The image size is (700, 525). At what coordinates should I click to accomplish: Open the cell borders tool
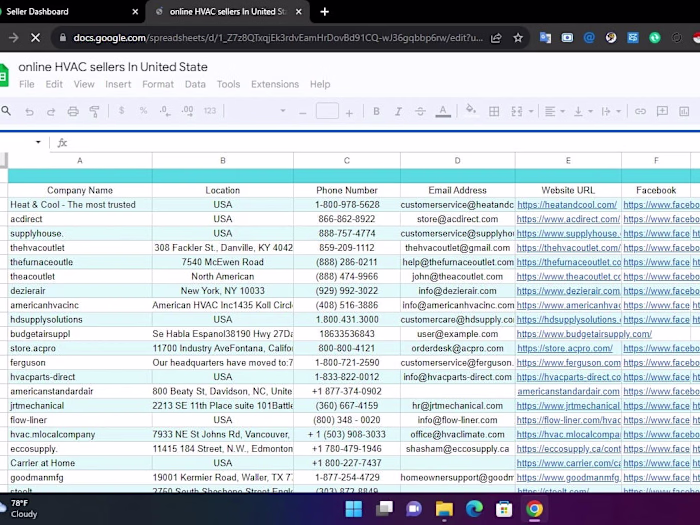[494, 111]
